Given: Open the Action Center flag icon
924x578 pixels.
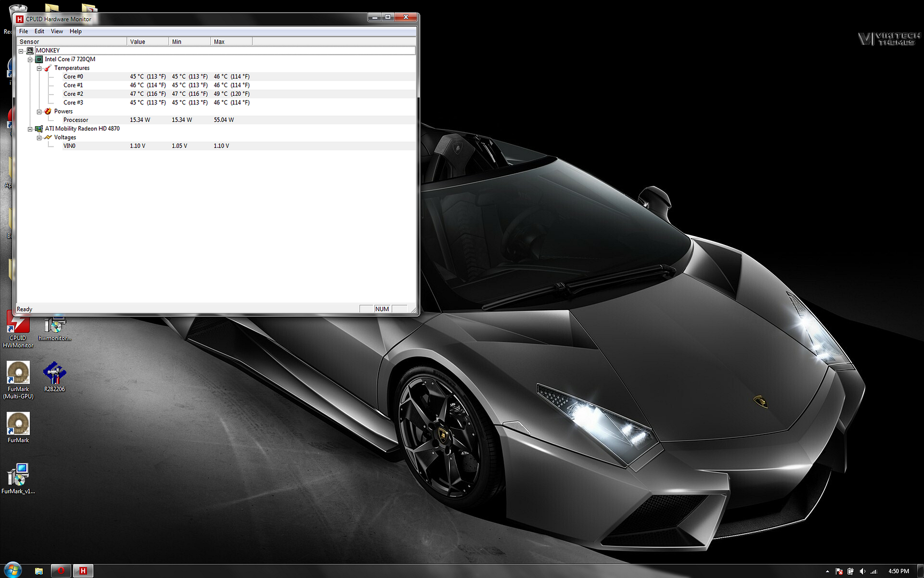Looking at the screenshot, I should pyautogui.click(x=839, y=572).
